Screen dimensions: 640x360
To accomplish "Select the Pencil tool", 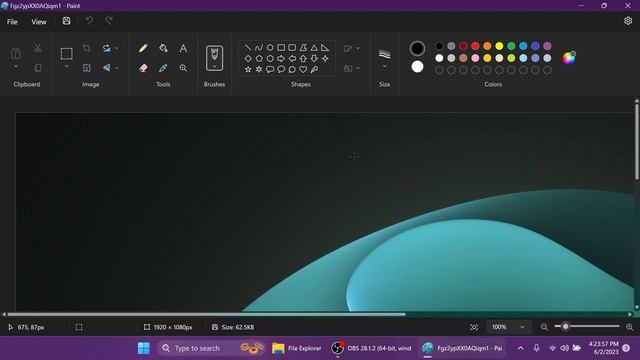I will click(143, 48).
